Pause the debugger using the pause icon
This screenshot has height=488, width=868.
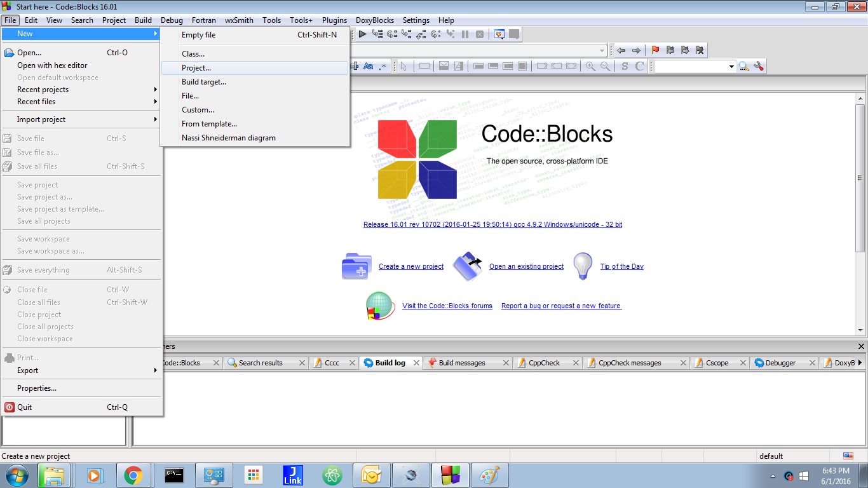(465, 34)
